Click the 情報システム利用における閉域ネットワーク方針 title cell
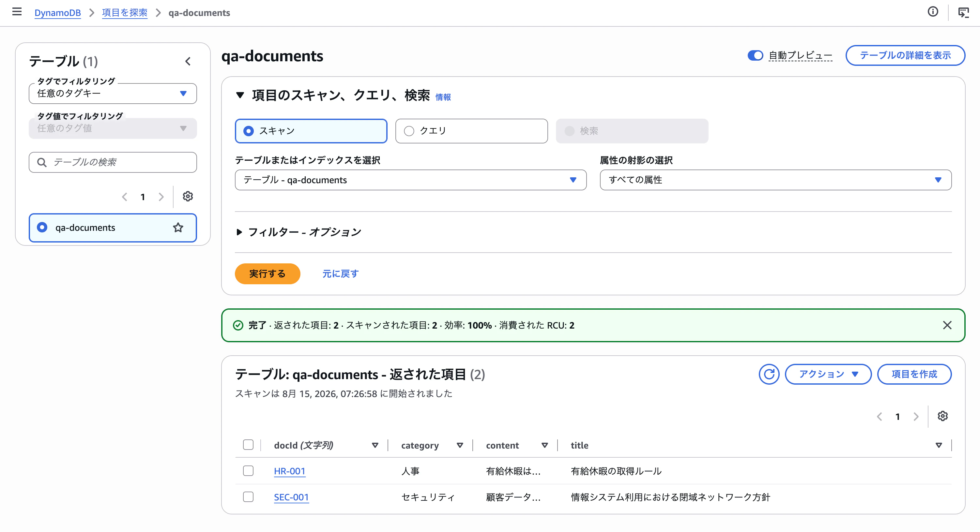Image resolution: width=980 pixels, height=532 pixels. 670,497
